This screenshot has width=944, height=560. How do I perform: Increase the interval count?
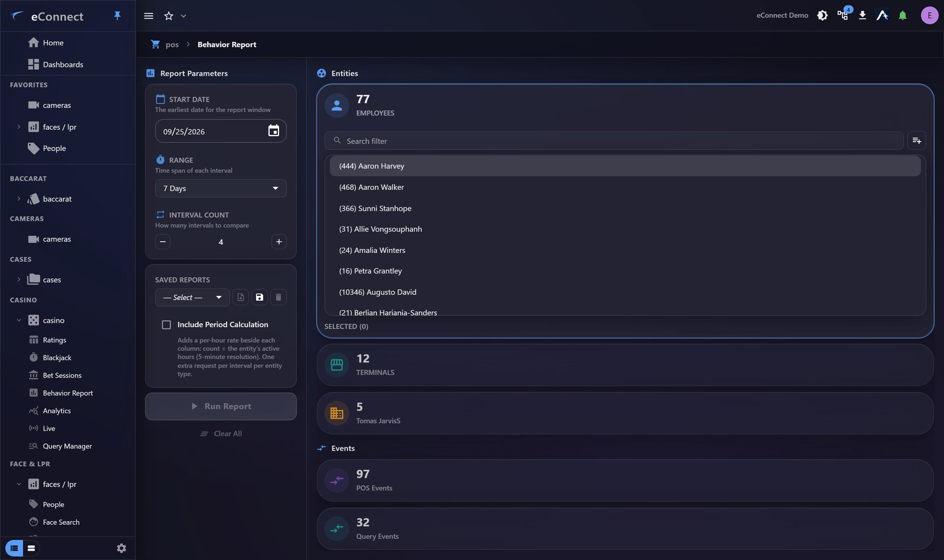[279, 242]
